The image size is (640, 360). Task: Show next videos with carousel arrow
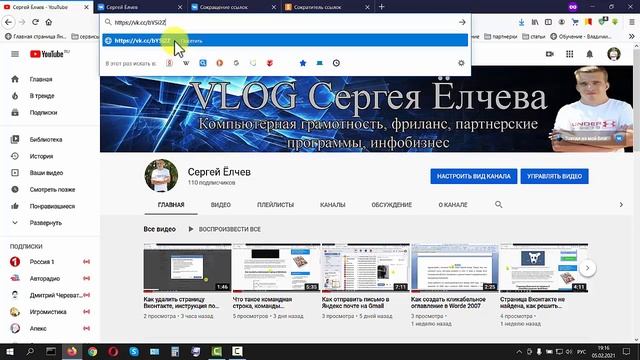(x=587, y=268)
